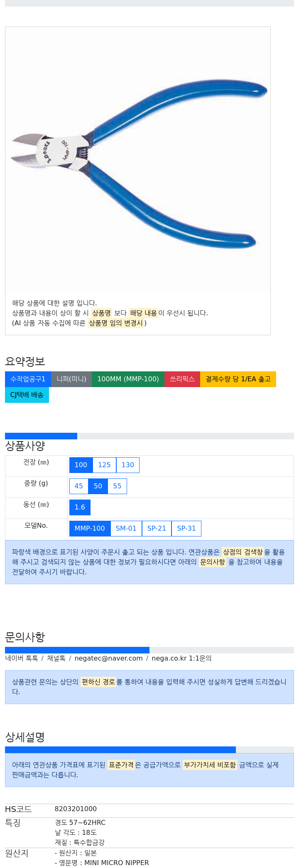The image size is (299, 868).
Task: Choose the 55 g weight option
Action: pos(118,486)
